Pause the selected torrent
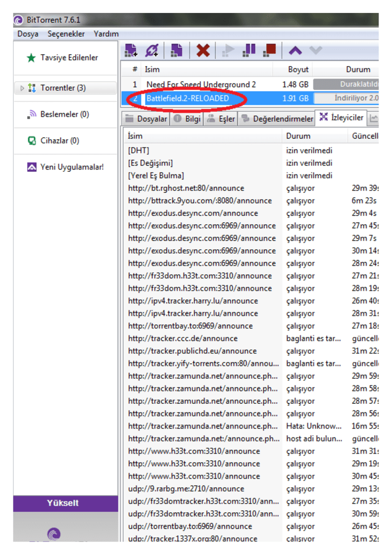 [x=249, y=50]
